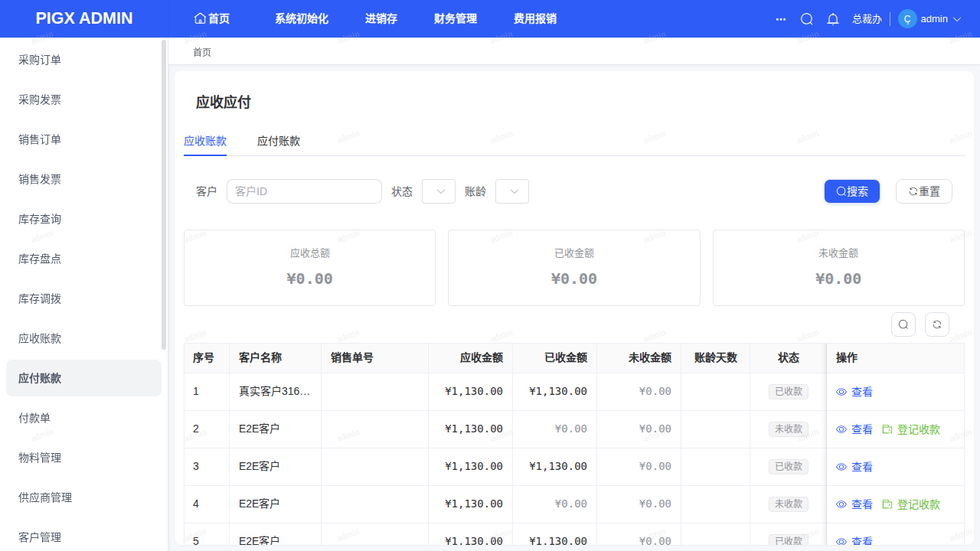Click the sidebar vertical scrollbar

pos(164,195)
